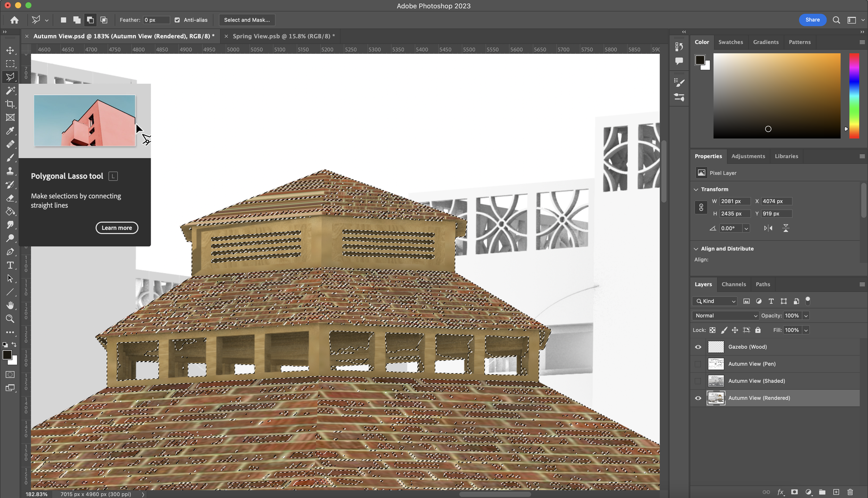The height and width of the screenshot is (498, 868).
Task: Open the Color panel menu
Action: (862, 42)
